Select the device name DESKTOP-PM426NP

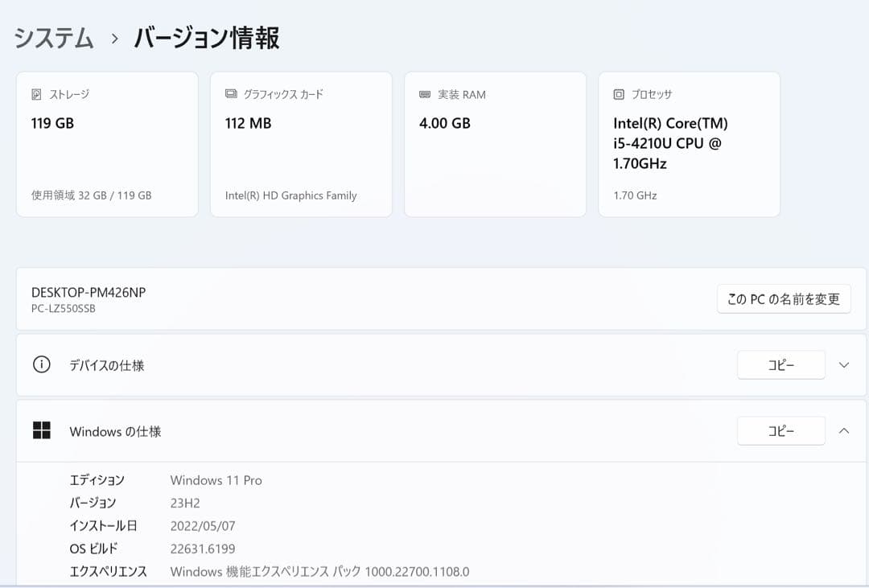[x=89, y=293]
